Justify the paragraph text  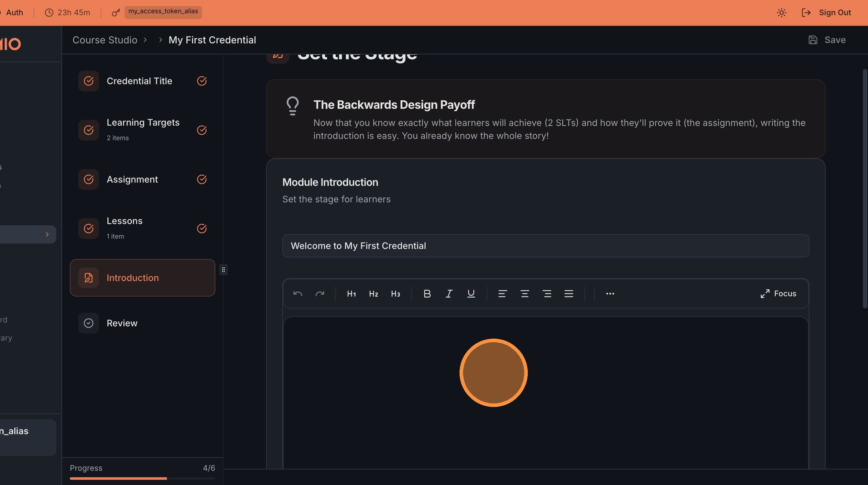pos(569,294)
